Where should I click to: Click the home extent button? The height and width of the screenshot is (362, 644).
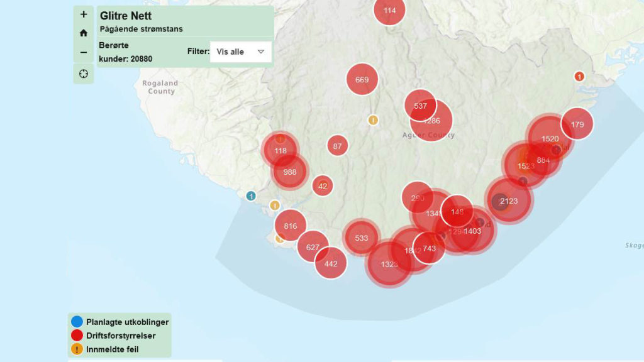[x=84, y=33]
